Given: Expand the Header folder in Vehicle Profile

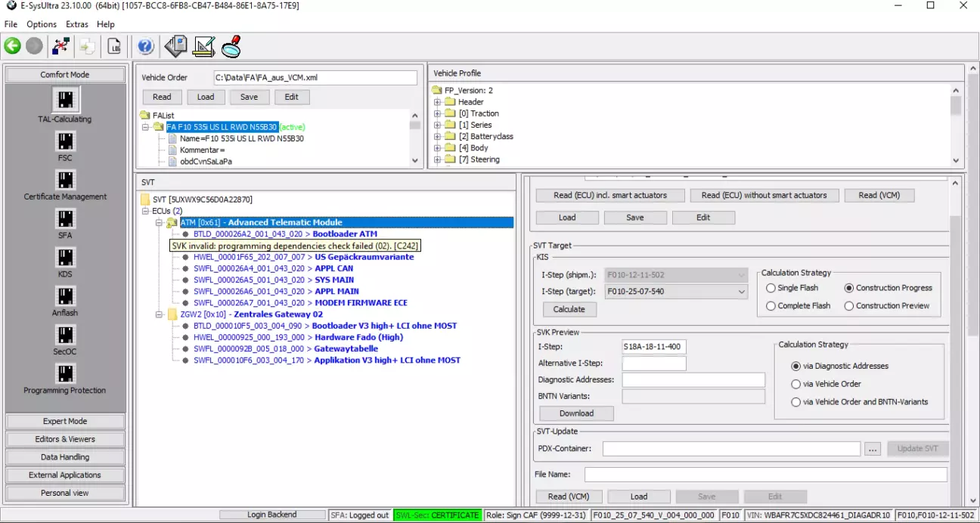Looking at the screenshot, I should (x=437, y=102).
